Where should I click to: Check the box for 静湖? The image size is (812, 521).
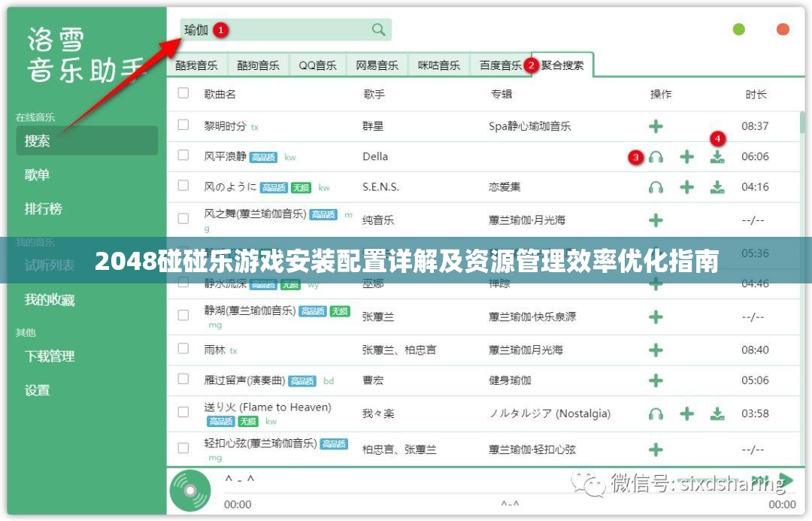[183, 315]
